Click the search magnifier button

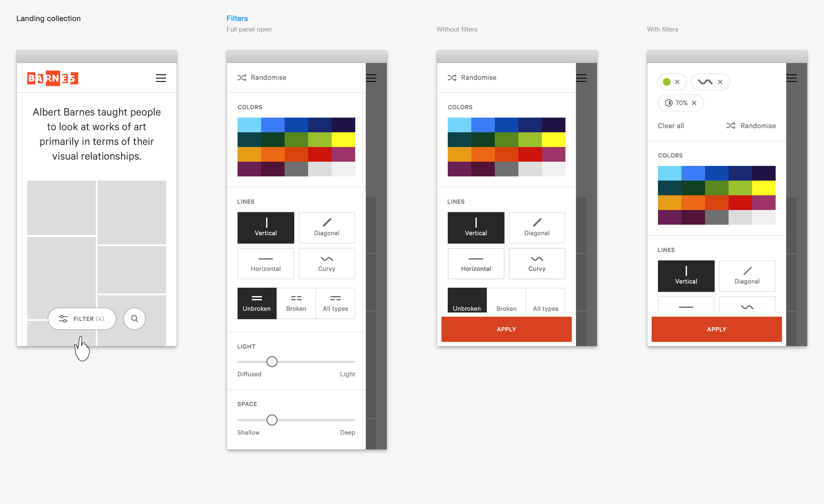pos(135,319)
